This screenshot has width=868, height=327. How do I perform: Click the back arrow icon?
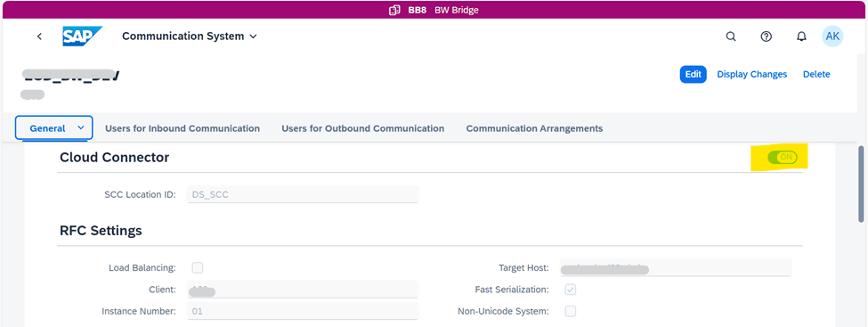(x=39, y=37)
